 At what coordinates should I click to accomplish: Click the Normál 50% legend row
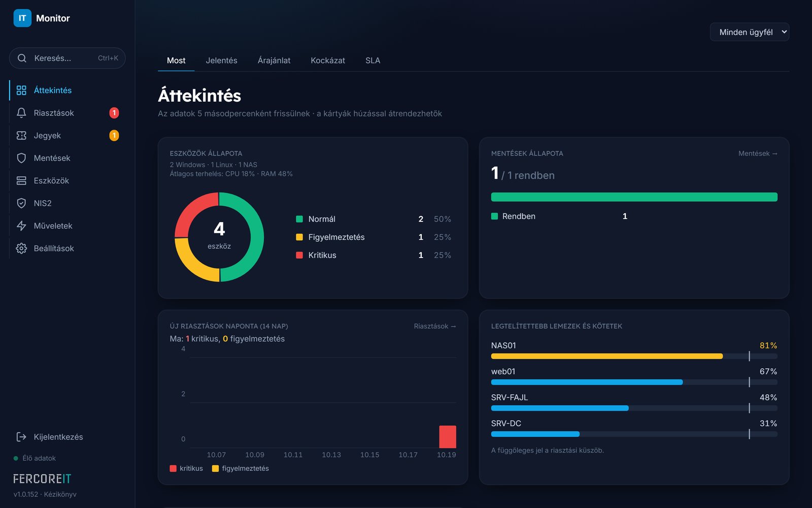[x=374, y=219]
